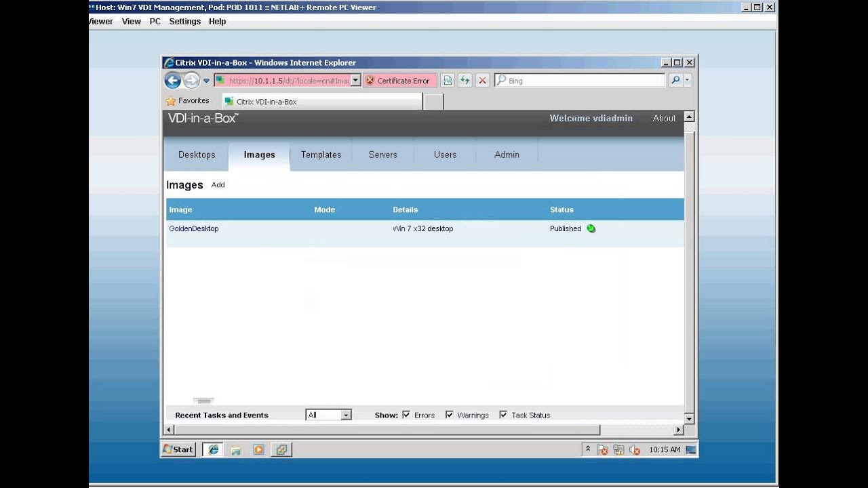Screen dimensions: 868x488
Task: Click the IE logo in title bar
Action: point(168,62)
